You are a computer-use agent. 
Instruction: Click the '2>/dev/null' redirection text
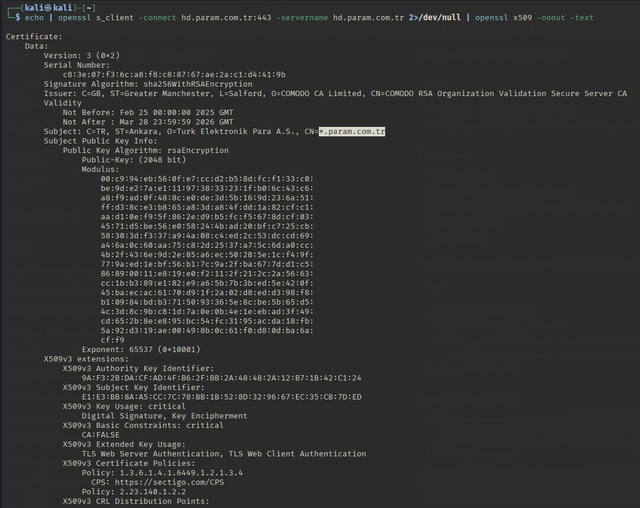[x=435, y=18]
